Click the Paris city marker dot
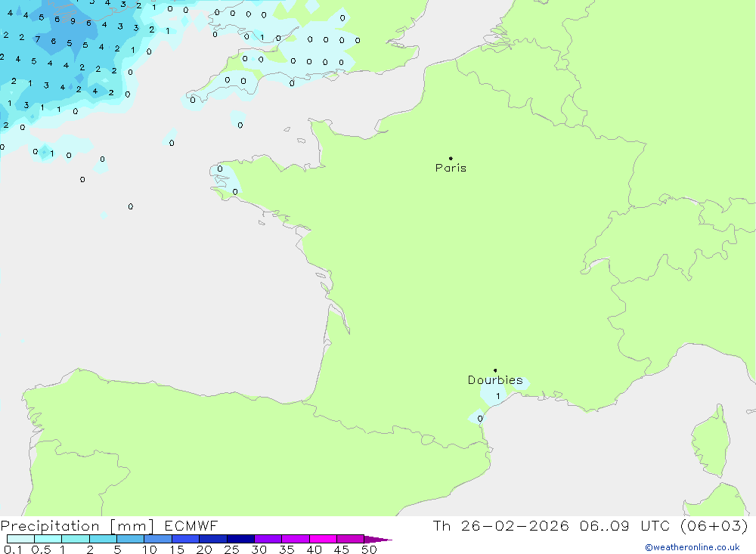This screenshot has height=554, width=756. [451, 158]
